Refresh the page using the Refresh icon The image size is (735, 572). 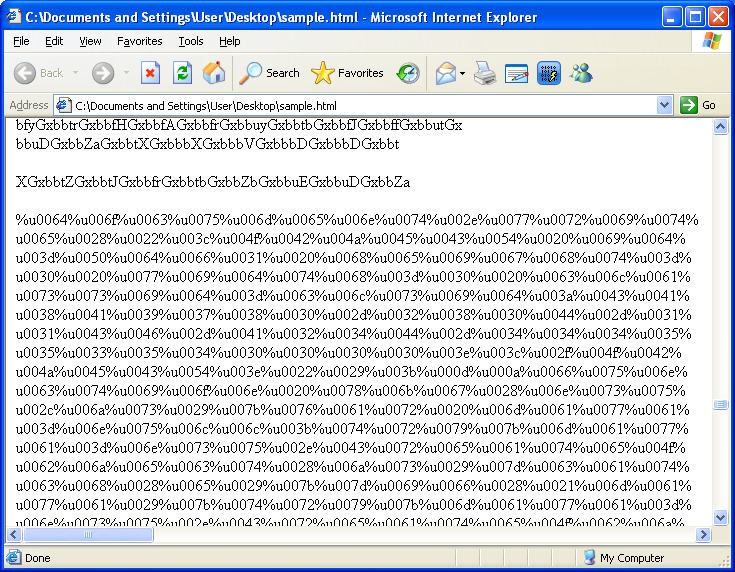pyautogui.click(x=182, y=73)
